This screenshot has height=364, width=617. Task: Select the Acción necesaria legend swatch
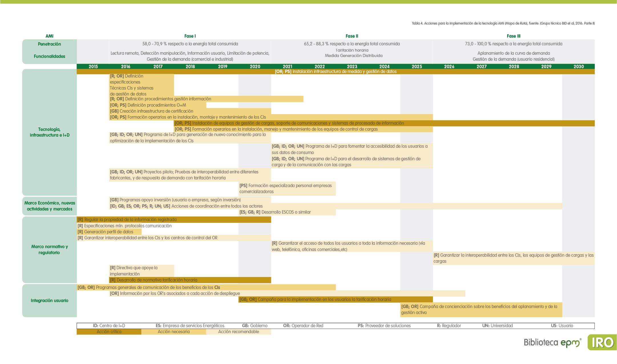(x=173, y=332)
